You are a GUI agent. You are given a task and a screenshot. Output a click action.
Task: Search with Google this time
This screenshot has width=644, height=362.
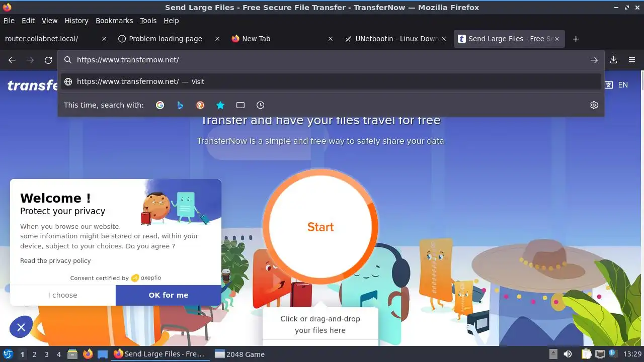[x=160, y=105]
